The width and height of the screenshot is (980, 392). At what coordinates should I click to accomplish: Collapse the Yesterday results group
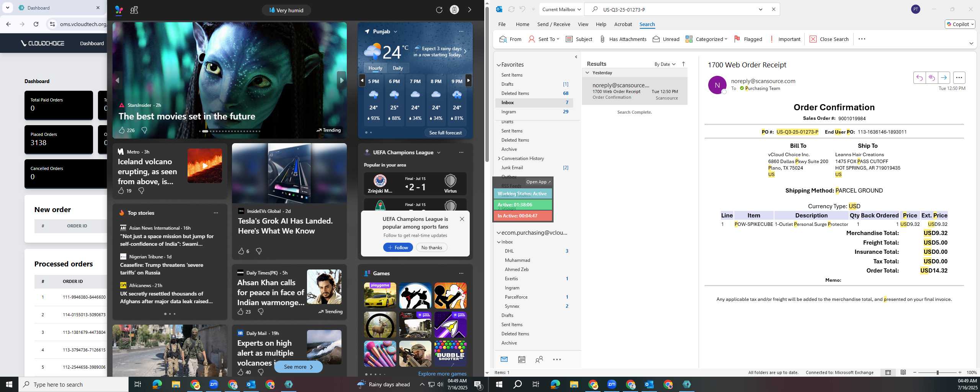click(587, 73)
